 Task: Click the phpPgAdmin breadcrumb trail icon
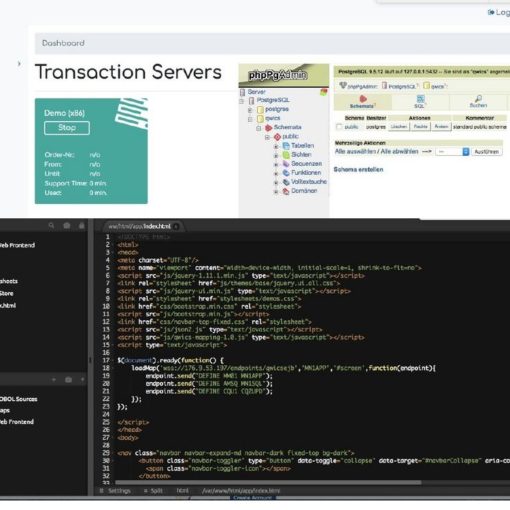coord(343,85)
